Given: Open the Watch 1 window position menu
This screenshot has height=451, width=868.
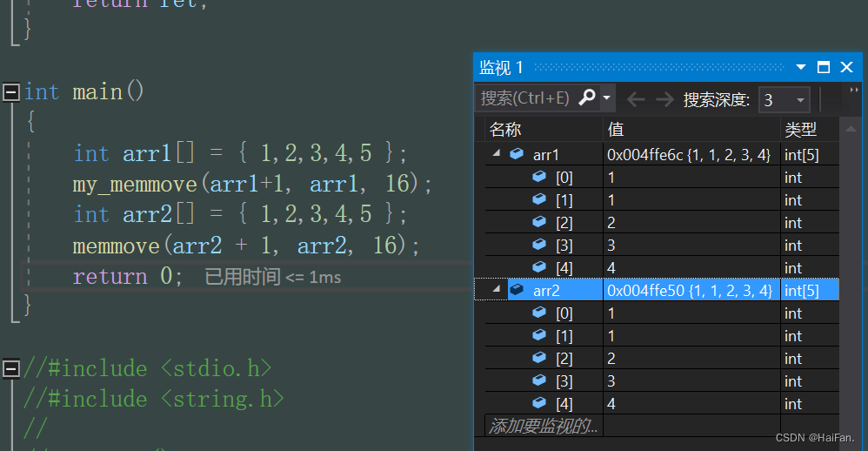Looking at the screenshot, I should point(801,67).
